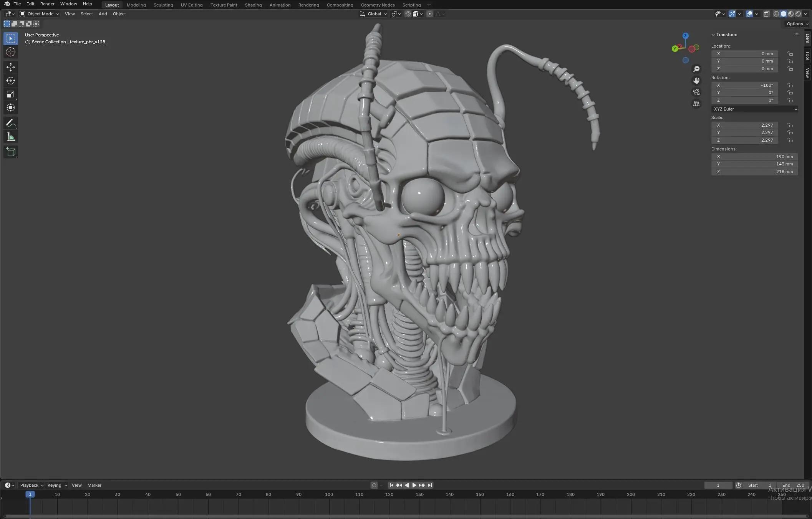
Task: Switch to the Sculpting workspace tab
Action: point(163,5)
